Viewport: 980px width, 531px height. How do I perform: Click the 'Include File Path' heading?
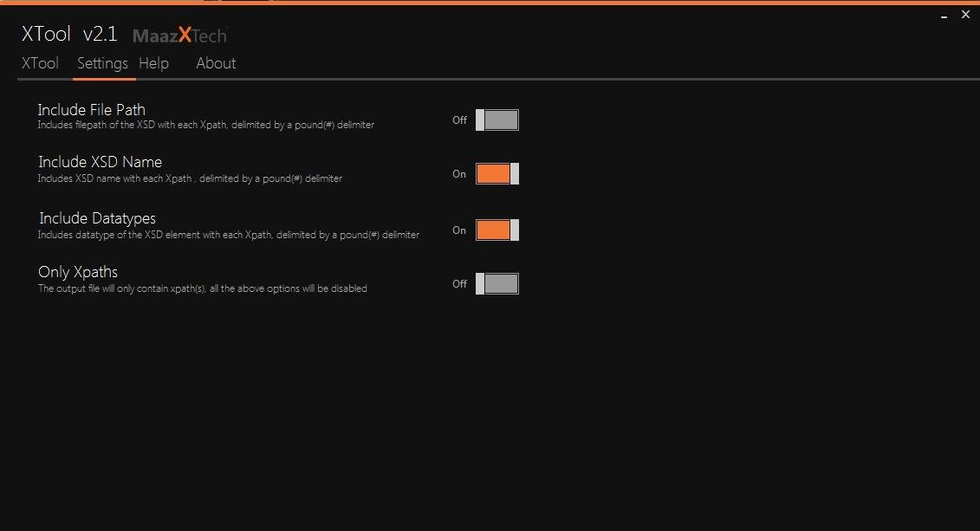point(91,110)
